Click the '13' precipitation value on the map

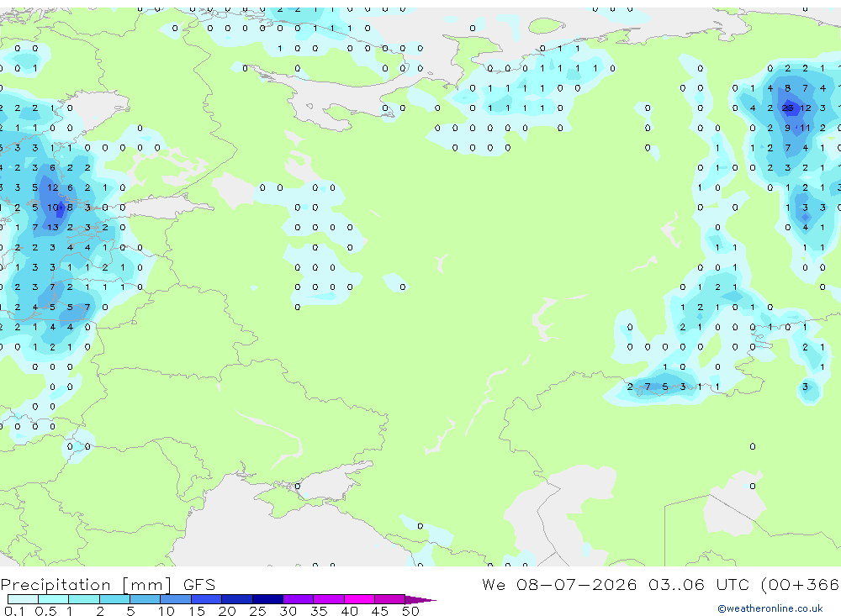click(52, 227)
